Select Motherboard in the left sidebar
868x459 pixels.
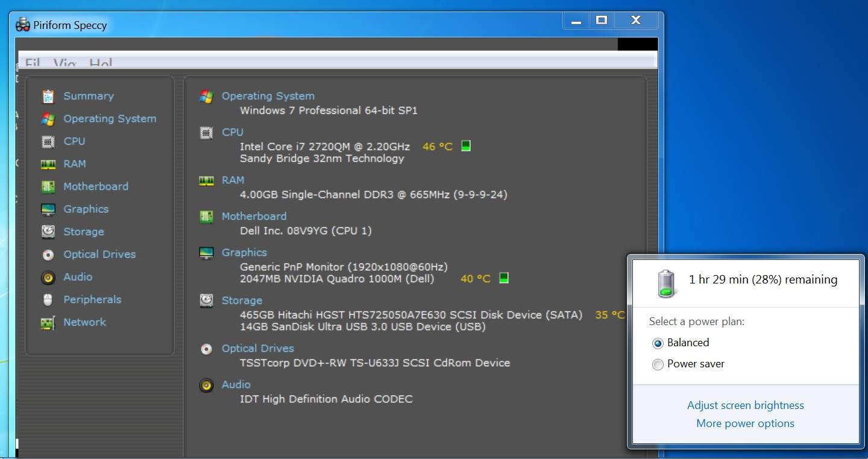coord(96,186)
